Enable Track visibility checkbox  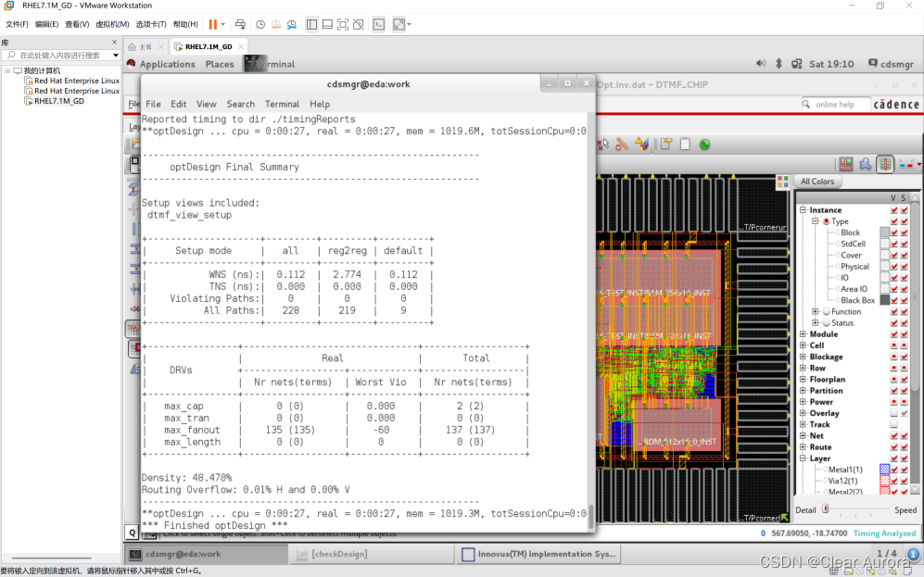coord(894,424)
